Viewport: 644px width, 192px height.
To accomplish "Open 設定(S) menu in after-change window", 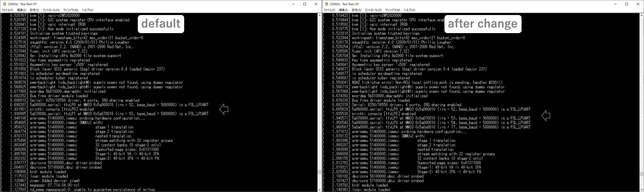I will [356, 10].
